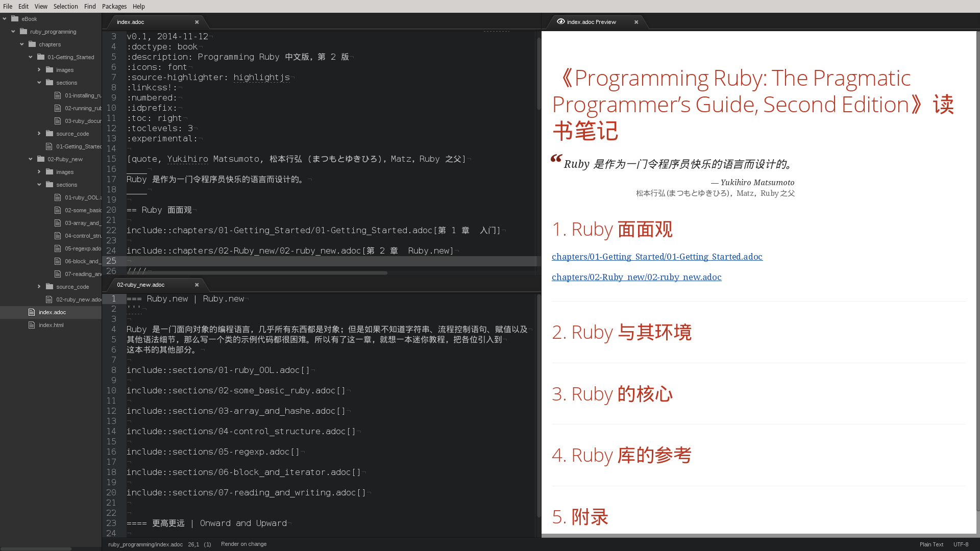Screen dimensions: 980x551
Task: Click the document icon beside index.html
Action: pyautogui.click(x=32, y=325)
